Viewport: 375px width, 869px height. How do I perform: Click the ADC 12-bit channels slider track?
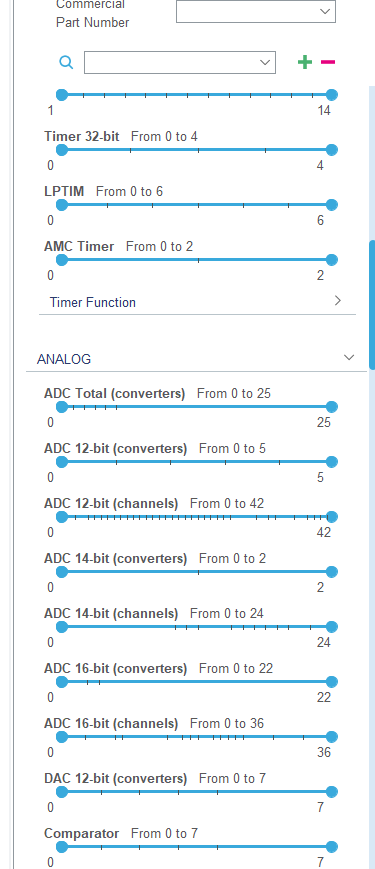pyautogui.click(x=197, y=517)
